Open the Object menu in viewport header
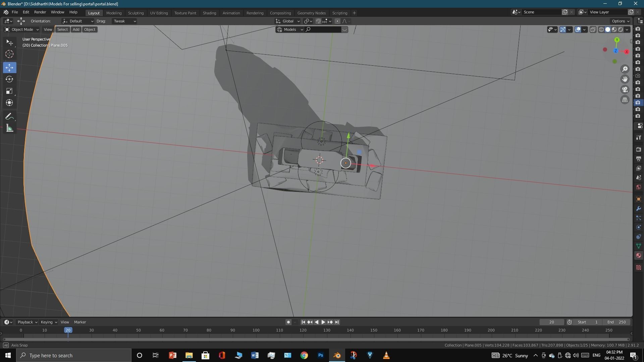The height and width of the screenshot is (362, 644). (x=90, y=29)
